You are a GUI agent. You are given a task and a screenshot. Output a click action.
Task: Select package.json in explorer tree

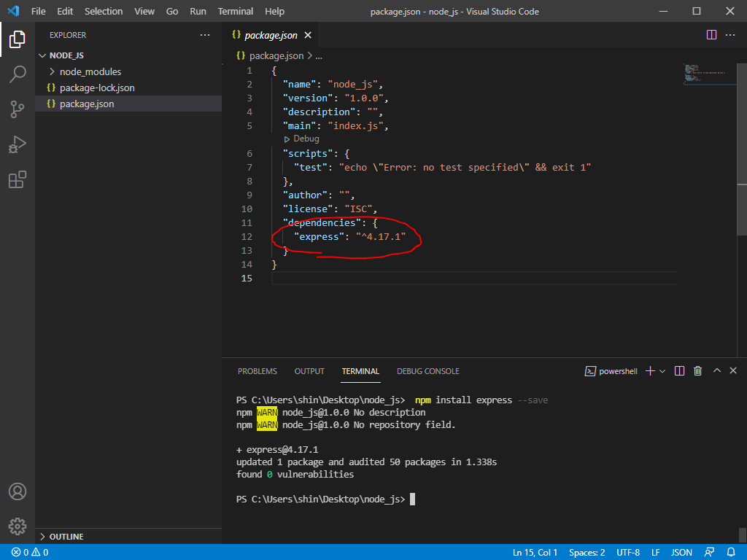(x=128, y=104)
